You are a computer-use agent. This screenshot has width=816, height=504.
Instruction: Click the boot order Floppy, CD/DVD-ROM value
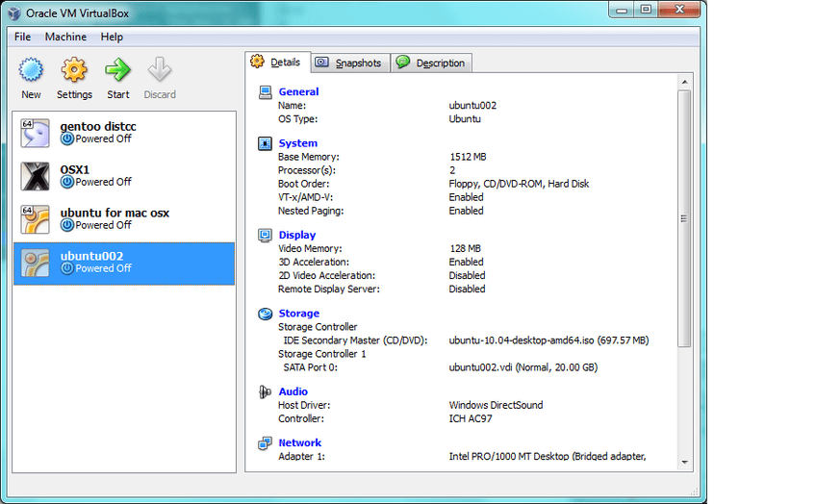[x=519, y=184]
